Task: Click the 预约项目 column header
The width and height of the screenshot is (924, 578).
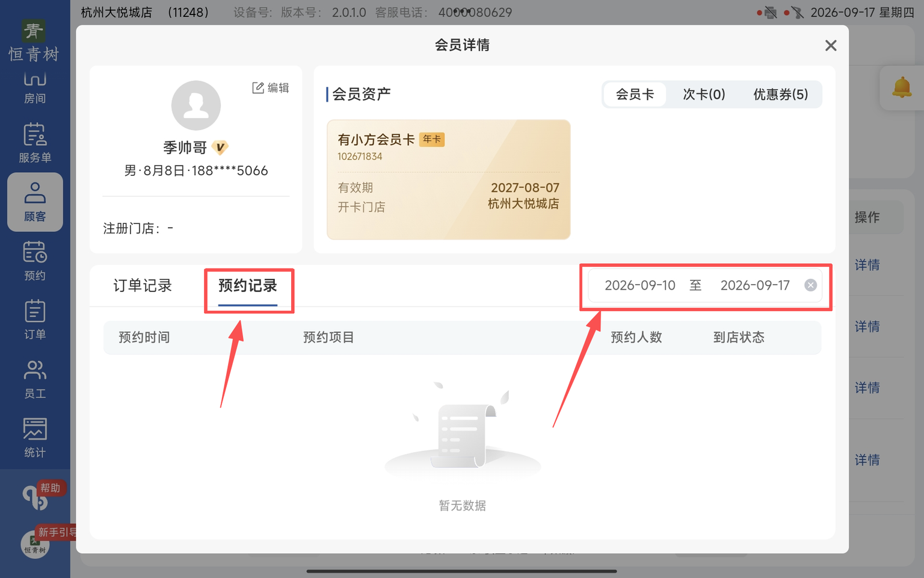Action: tap(328, 337)
